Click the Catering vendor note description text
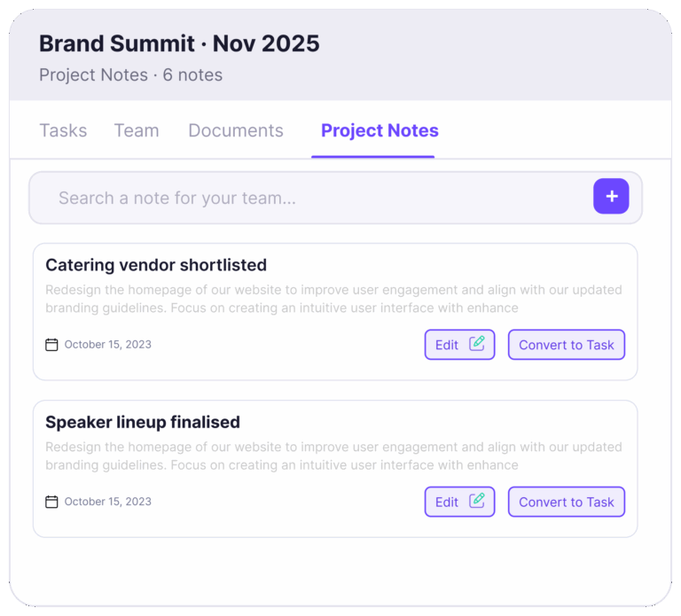The width and height of the screenshot is (681, 616). (x=333, y=299)
